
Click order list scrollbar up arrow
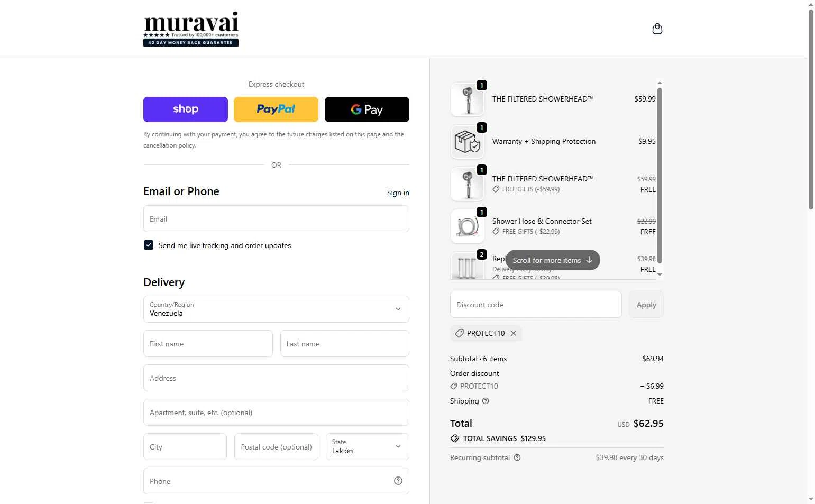660,83
